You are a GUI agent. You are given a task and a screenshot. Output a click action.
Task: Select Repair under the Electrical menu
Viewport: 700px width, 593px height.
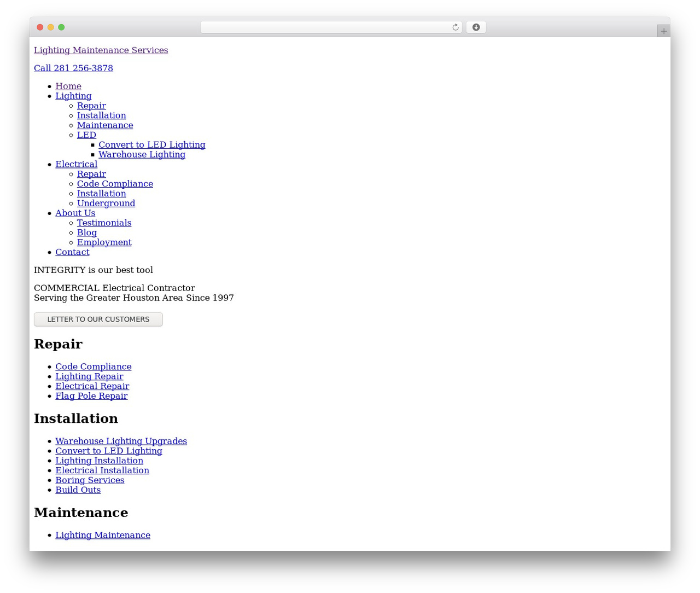point(91,175)
